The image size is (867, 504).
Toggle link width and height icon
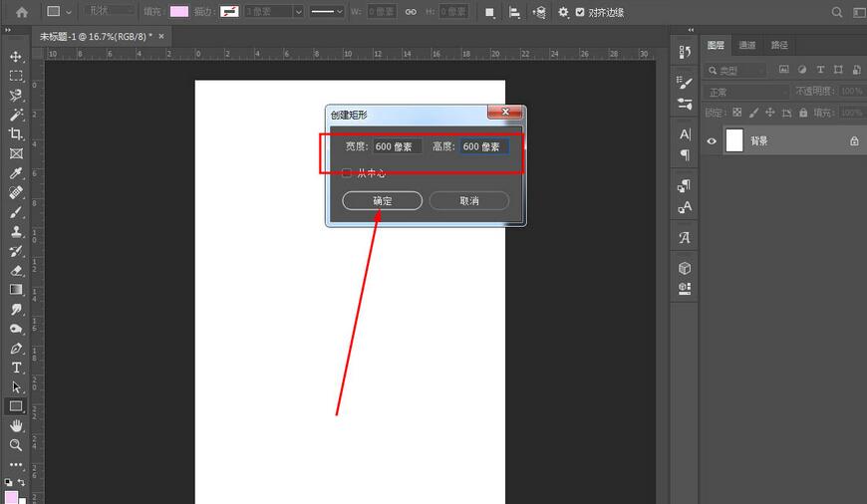411,12
